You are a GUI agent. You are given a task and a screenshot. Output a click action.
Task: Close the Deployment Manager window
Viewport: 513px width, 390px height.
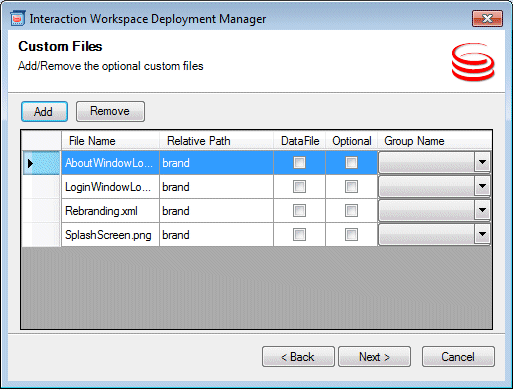487,18
